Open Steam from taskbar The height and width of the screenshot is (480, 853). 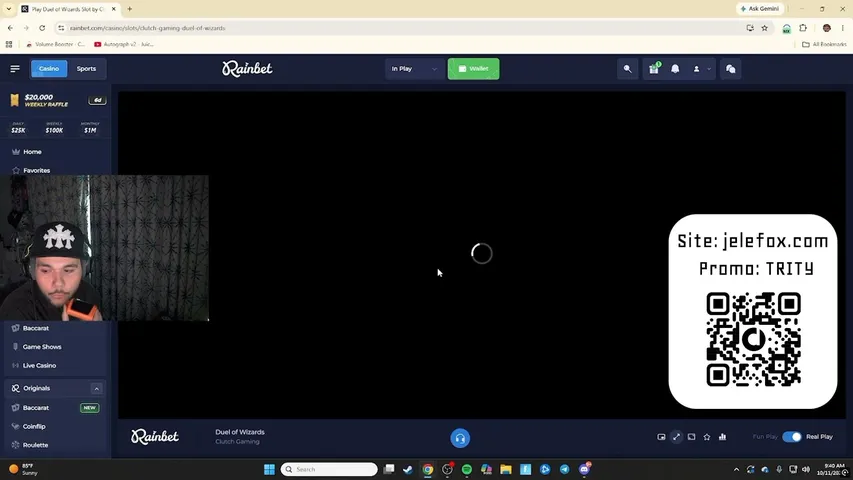click(x=408, y=469)
